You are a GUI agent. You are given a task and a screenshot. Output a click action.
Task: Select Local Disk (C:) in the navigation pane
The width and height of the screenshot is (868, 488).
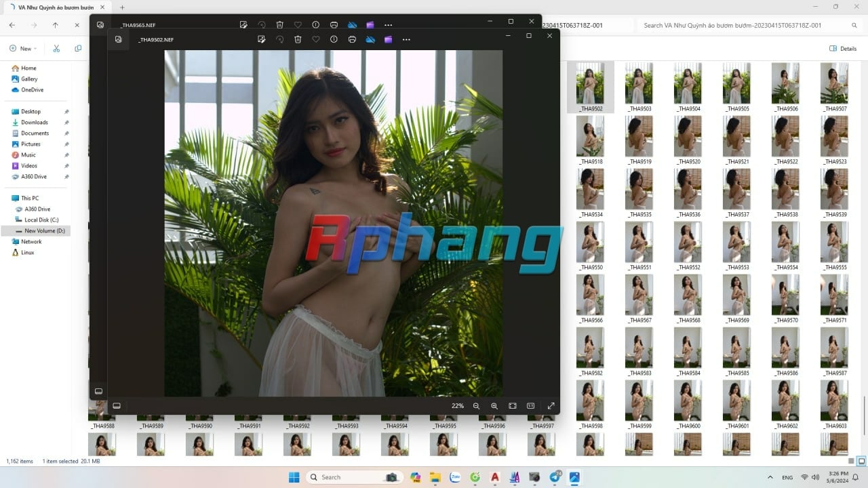point(41,220)
